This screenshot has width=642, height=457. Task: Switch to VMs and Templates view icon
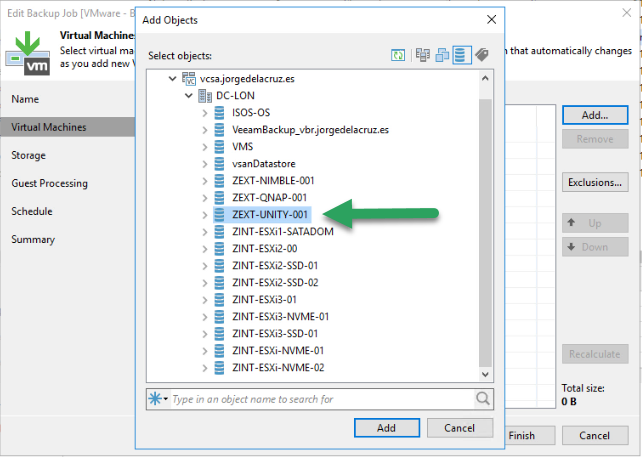[x=442, y=55]
